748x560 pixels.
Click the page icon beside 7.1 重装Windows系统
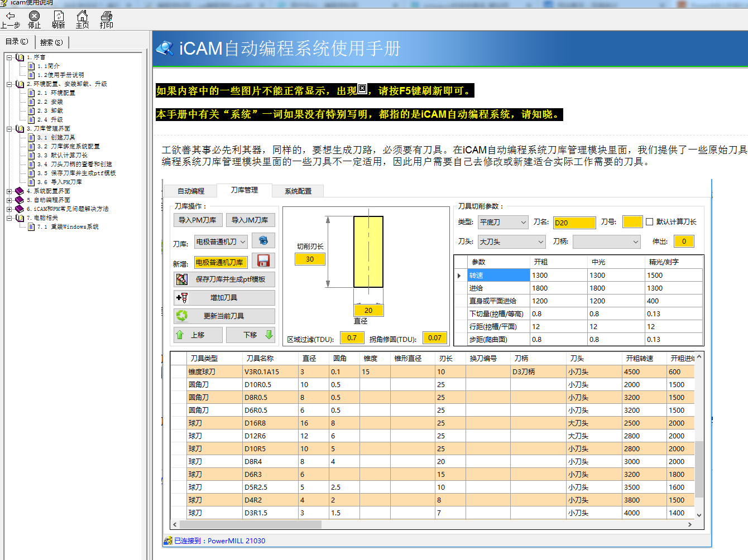click(x=31, y=227)
